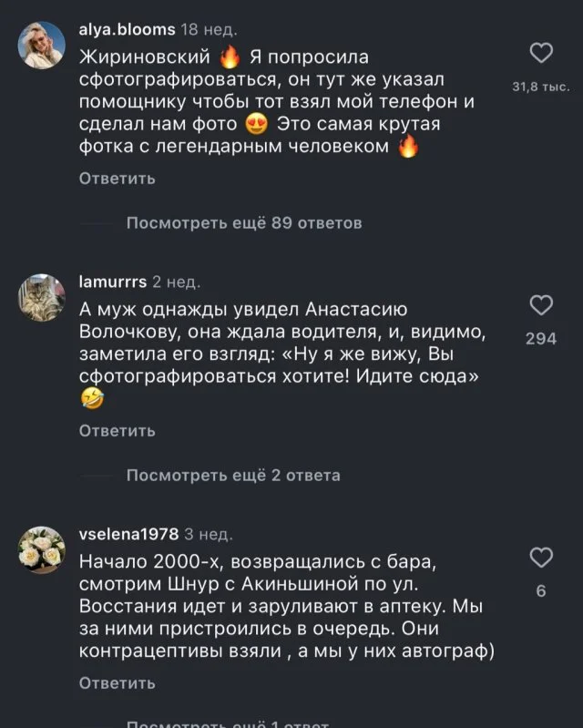Reply to vselena1978 comment
The height and width of the screenshot is (728, 583).
click(x=118, y=682)
